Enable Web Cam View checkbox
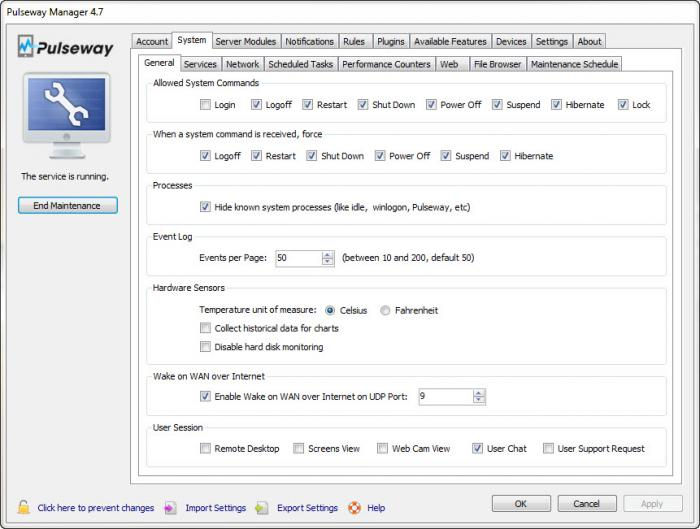Screen dimensions: 700x529 click(382, 448)
